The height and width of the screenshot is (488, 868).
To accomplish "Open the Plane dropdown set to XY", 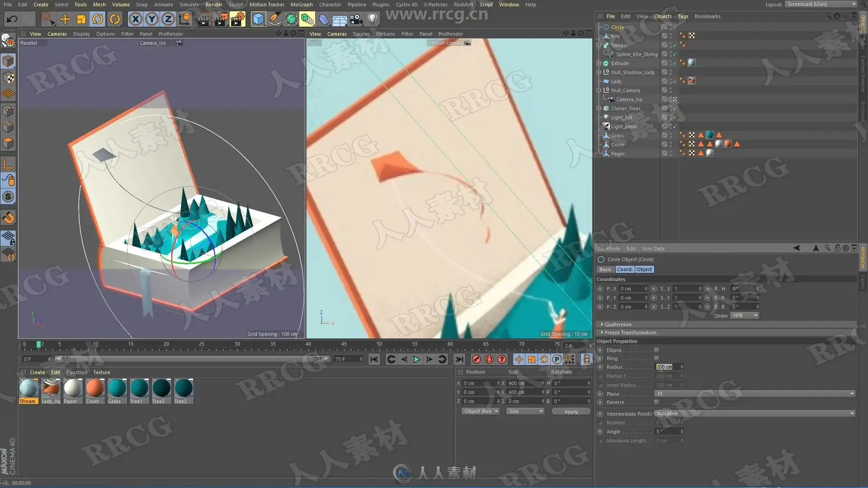I will click(x=754, y=394).
